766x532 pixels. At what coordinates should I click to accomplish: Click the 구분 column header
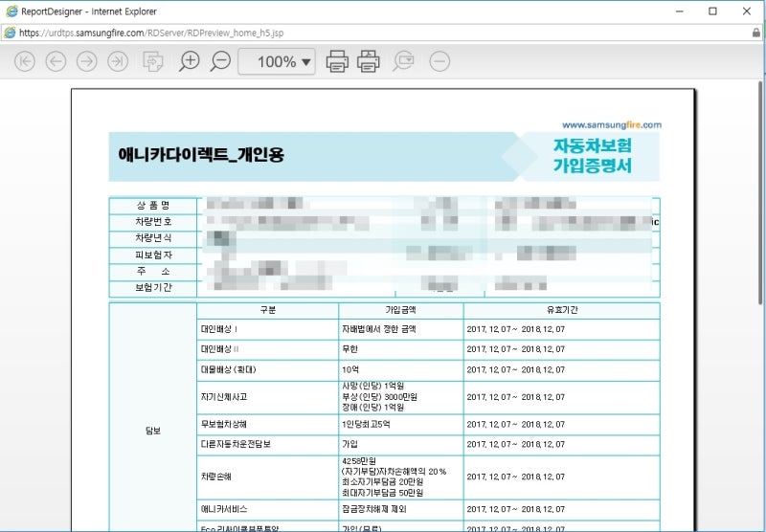point(268,310)
